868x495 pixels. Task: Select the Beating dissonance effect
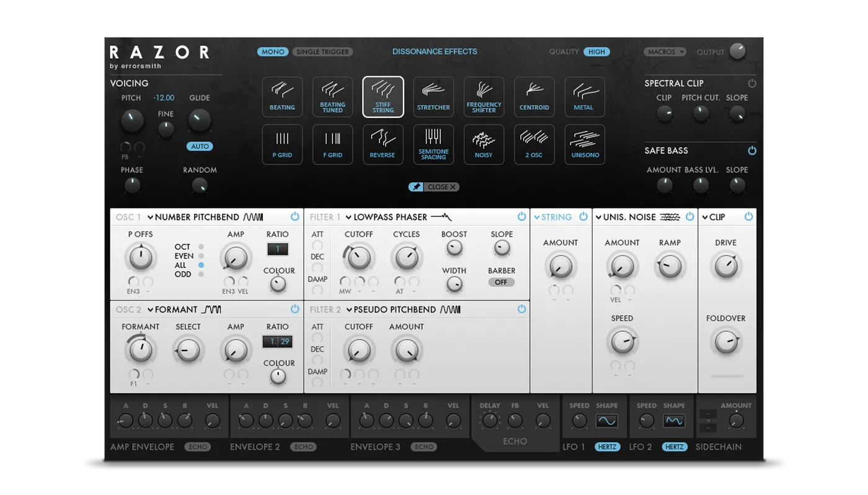[x=282, y=97]
